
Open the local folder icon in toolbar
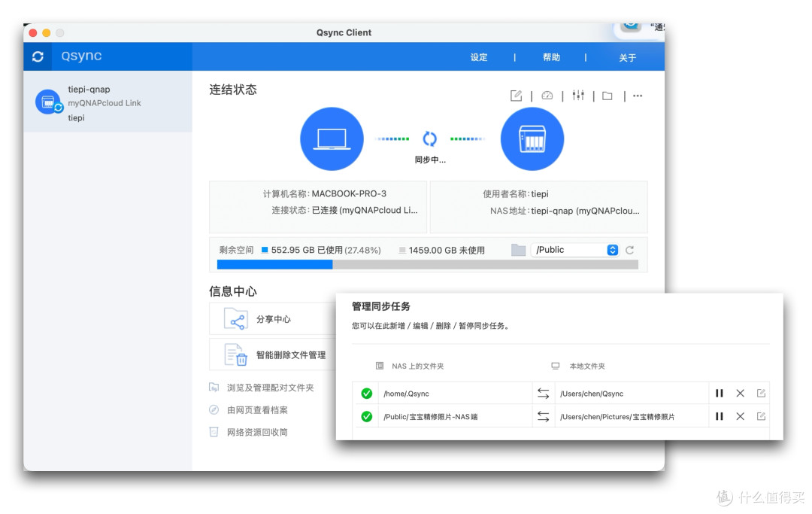[607, 96]
